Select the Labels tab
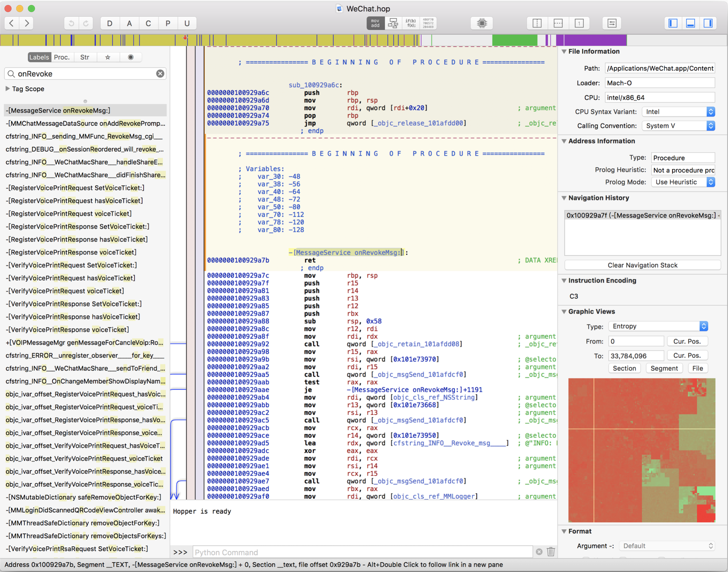This screenshot has height=572, width=728. coord(39,57)
